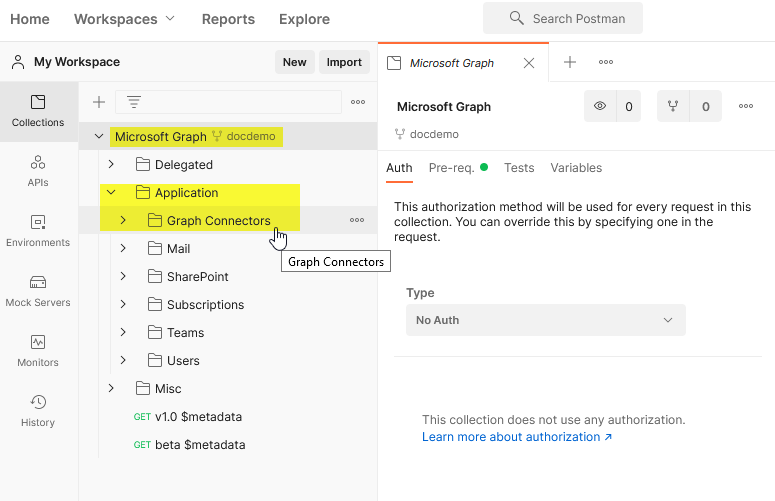Collapse the Application folder

111,193
